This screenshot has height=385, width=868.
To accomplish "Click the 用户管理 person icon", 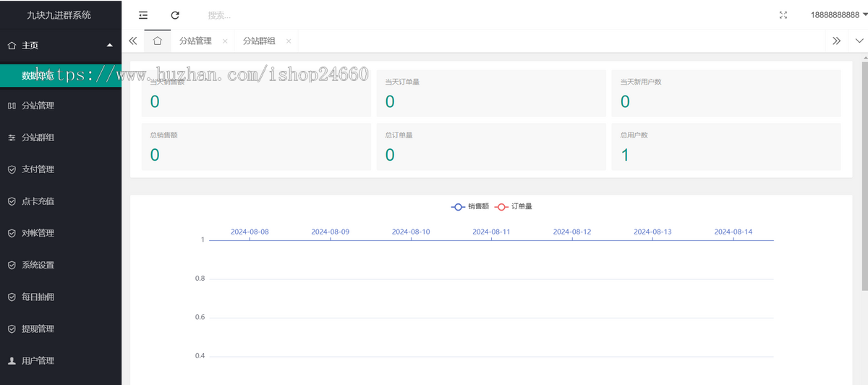I will click(12, 360).
